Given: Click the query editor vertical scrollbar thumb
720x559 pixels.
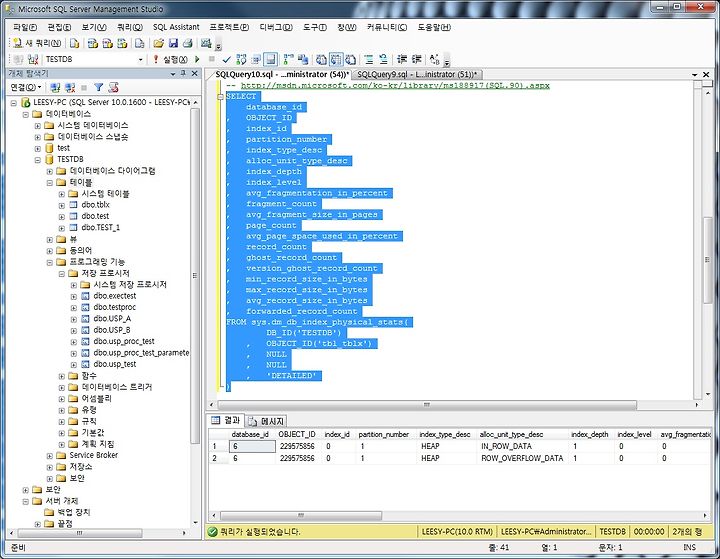Looking at the screenshot, I should tap(707, 260).
